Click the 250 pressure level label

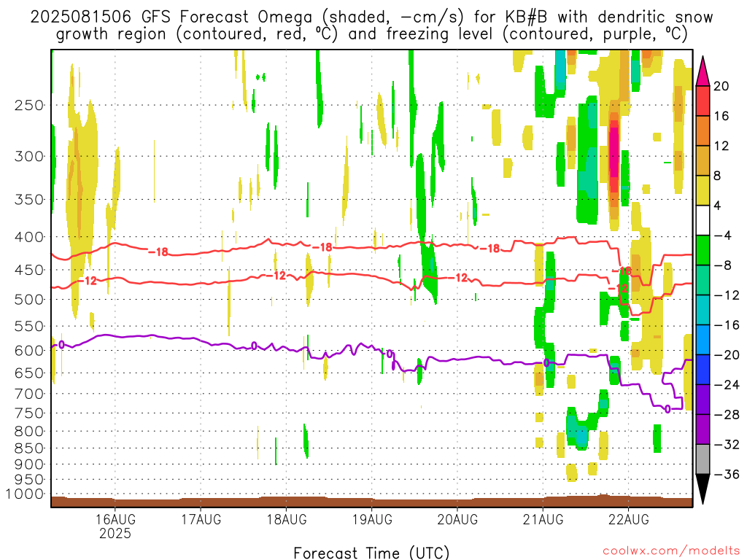click(x=29, y=105)
